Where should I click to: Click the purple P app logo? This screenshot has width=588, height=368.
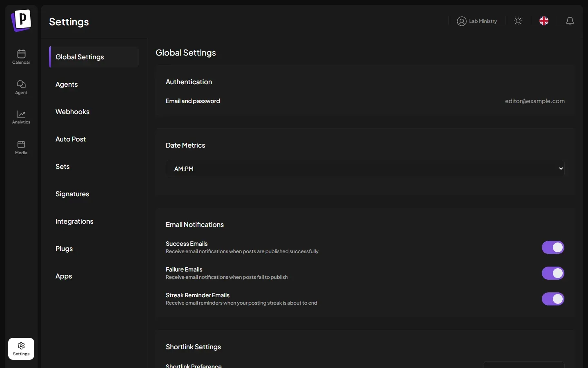pyautogui.click(x=21, y=20)
